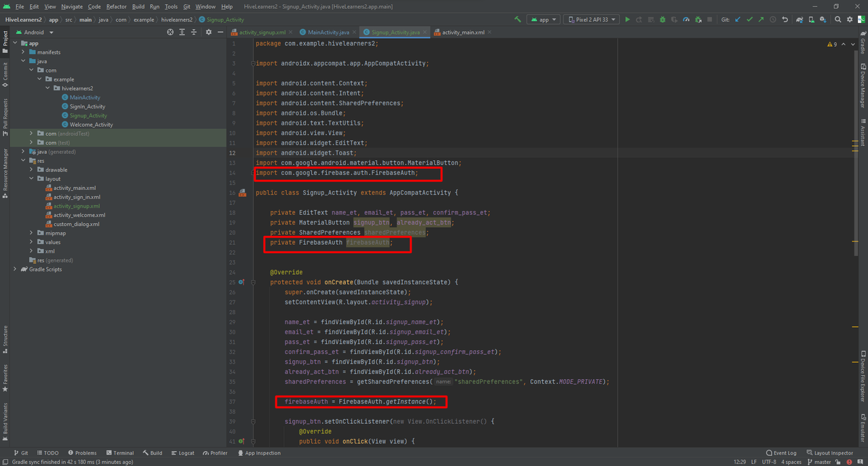This screenshot has width=868, height=466.
Task: Expand the com (androidTest) package
Action: [x=31, y=134]
